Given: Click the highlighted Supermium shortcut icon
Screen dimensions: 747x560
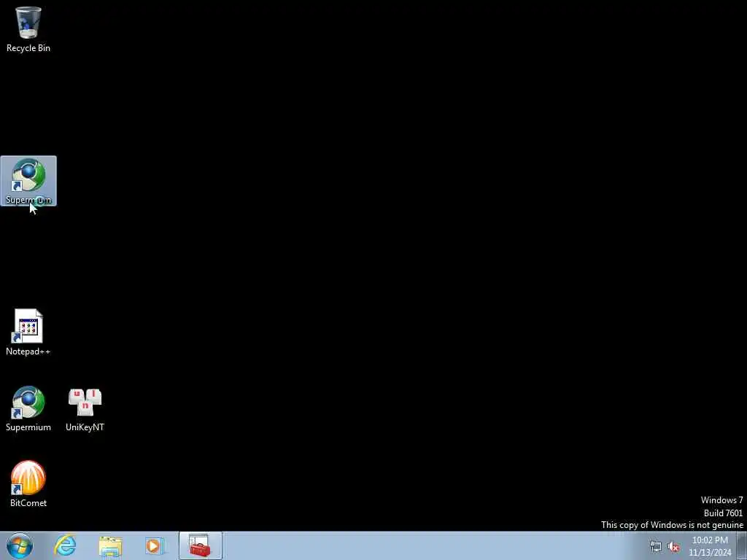Looking at the screenshot, I should pos(28,181).
